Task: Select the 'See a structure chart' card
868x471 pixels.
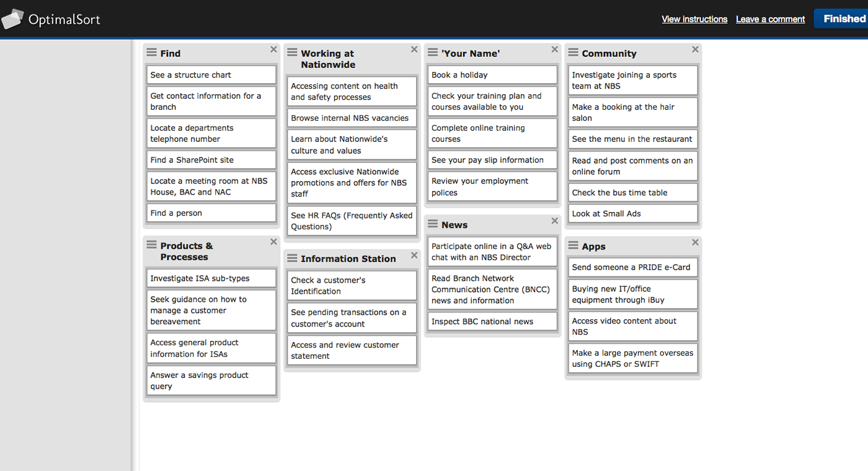Action: pos(211,75)
